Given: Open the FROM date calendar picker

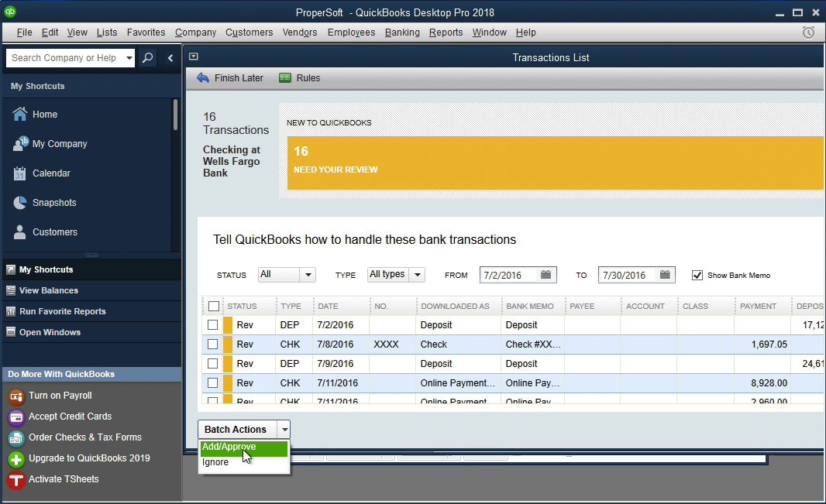Looking at the screenshot, I should click(546, 275).
